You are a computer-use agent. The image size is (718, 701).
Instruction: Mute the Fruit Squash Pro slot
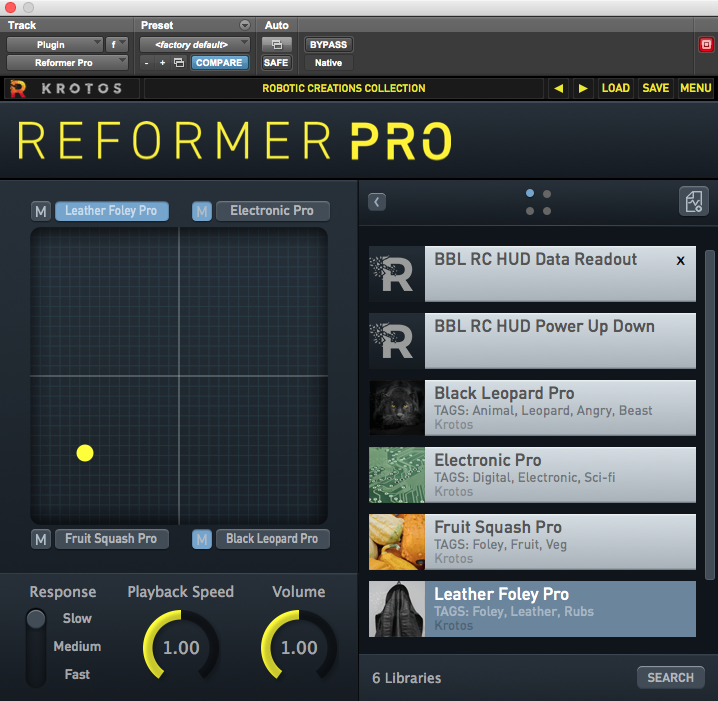click(x=41, y=539)
